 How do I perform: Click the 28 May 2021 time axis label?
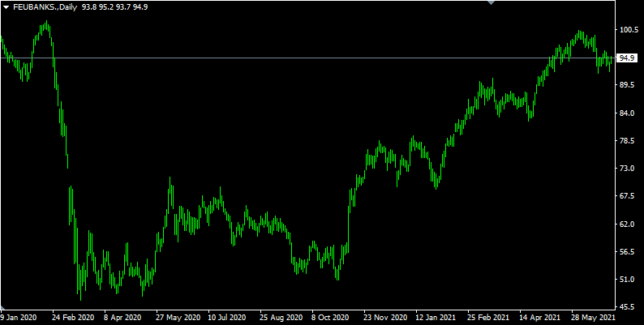[593, 318]
